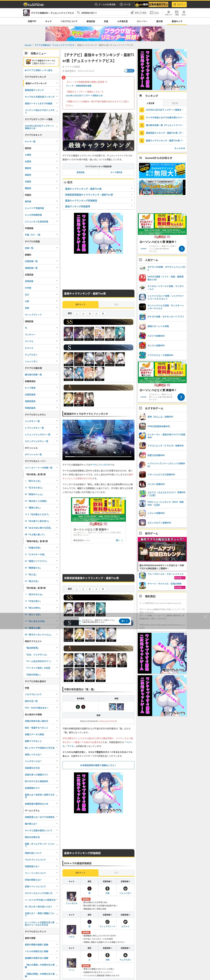Open the お気に入り登録 favorite star icon
Viewport: 210px width, 980px height.
(x=139, y=13)
